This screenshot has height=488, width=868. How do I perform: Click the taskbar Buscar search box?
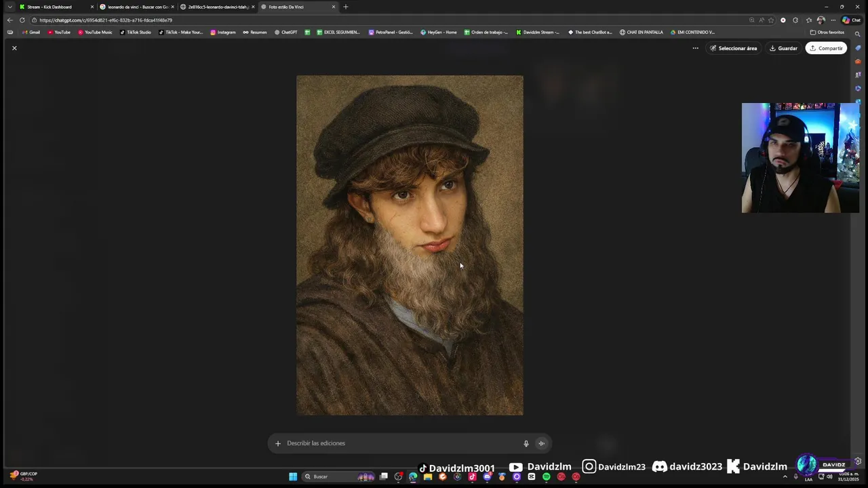coord(339,476)
